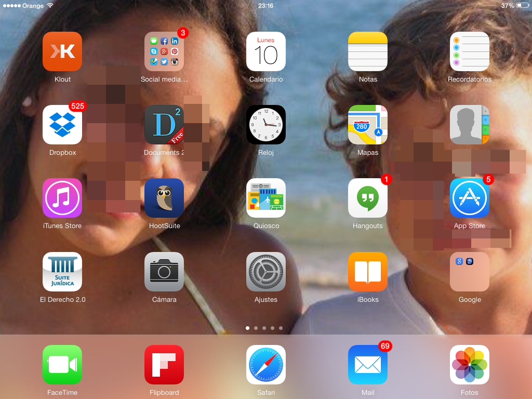Tap the 23:16 clock in status bar
Image resolution: width=532 pixels, height=399 pixels.
click(x=265, y=6)
